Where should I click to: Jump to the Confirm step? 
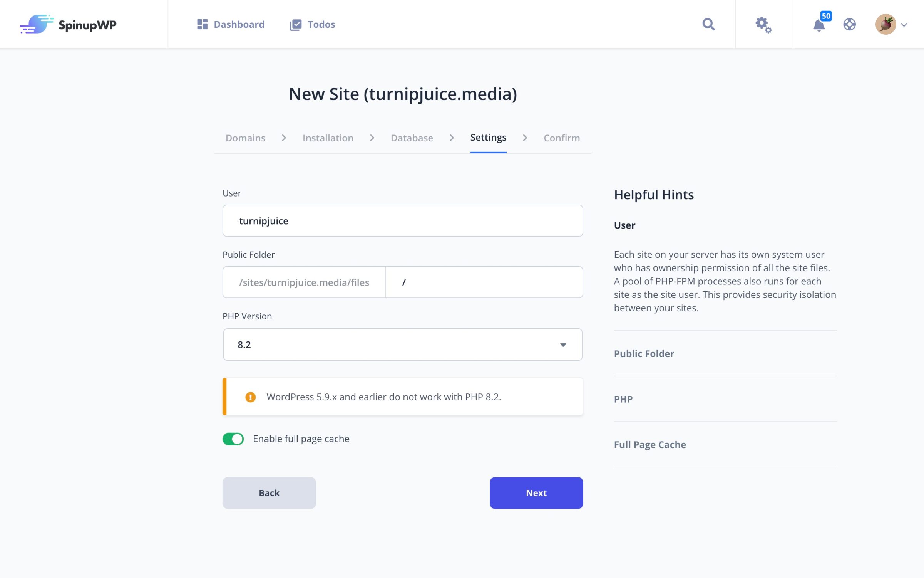pyautogui.click(x=561, y=138)
